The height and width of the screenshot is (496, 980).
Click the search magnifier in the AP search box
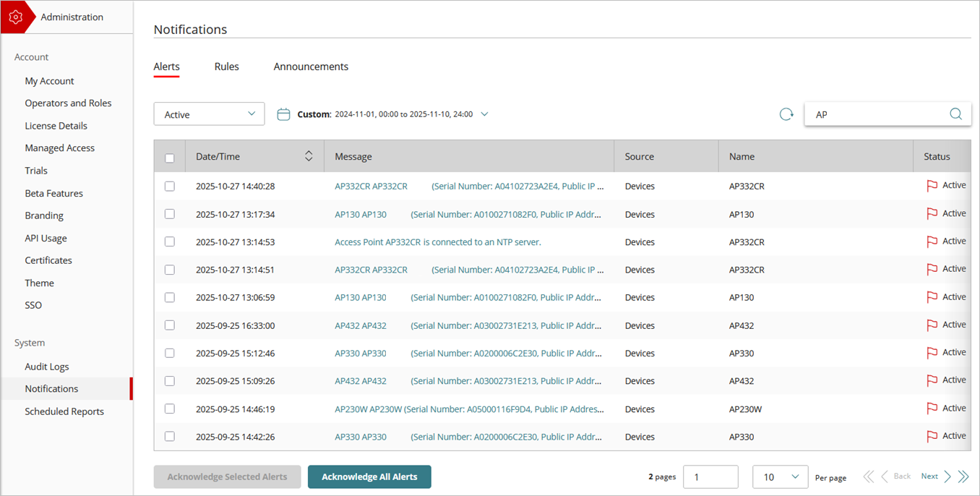coord(955,114)
